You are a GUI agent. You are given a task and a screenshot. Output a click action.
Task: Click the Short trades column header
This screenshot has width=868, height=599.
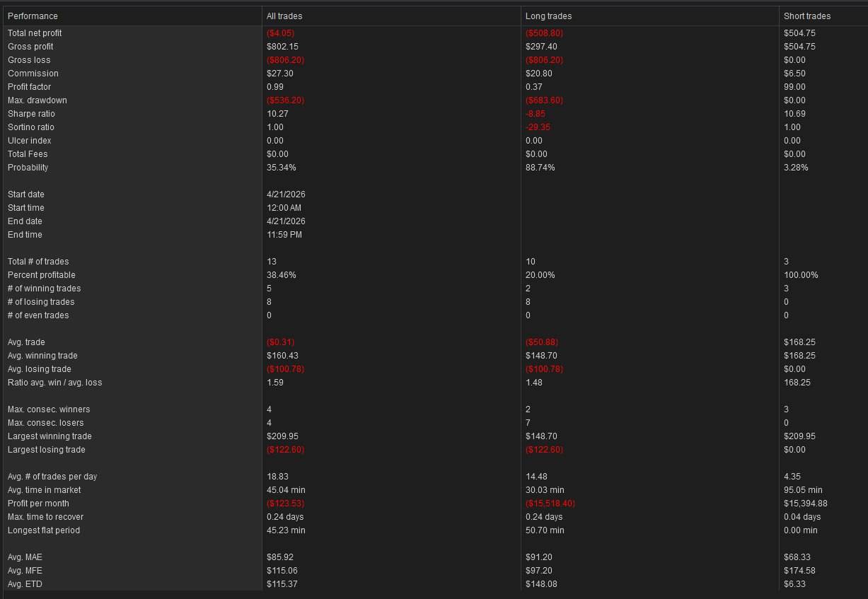(807, 16)
